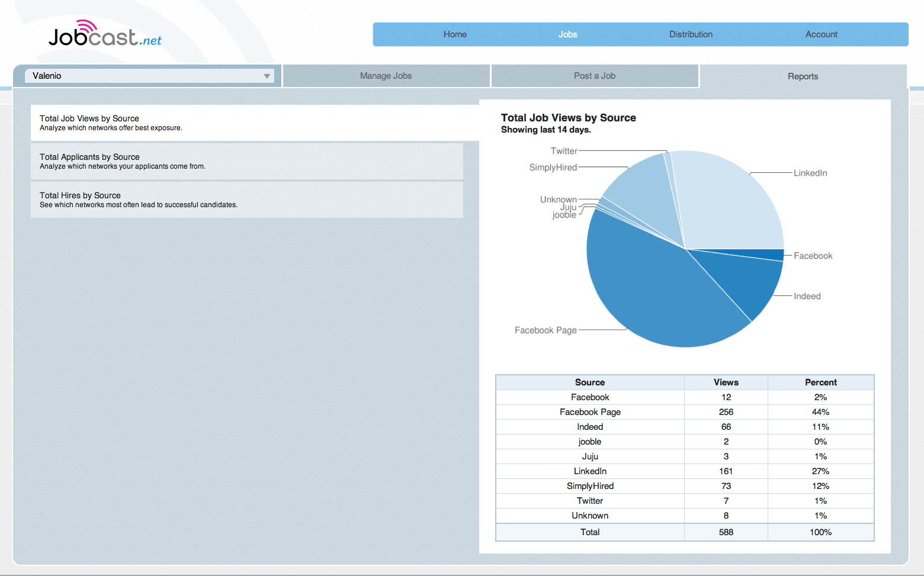Click the Facebook Page chart label
Image resolution: width=924 pixels, height=576 pixels.
546,330
